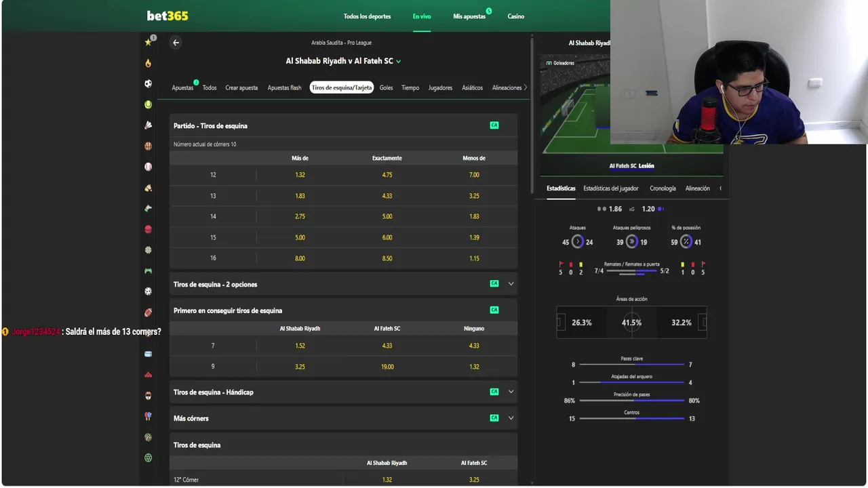Screen dimensions: 868x488
Task: Click the % de posesión percent gauge
Action: tap(686, 242)
